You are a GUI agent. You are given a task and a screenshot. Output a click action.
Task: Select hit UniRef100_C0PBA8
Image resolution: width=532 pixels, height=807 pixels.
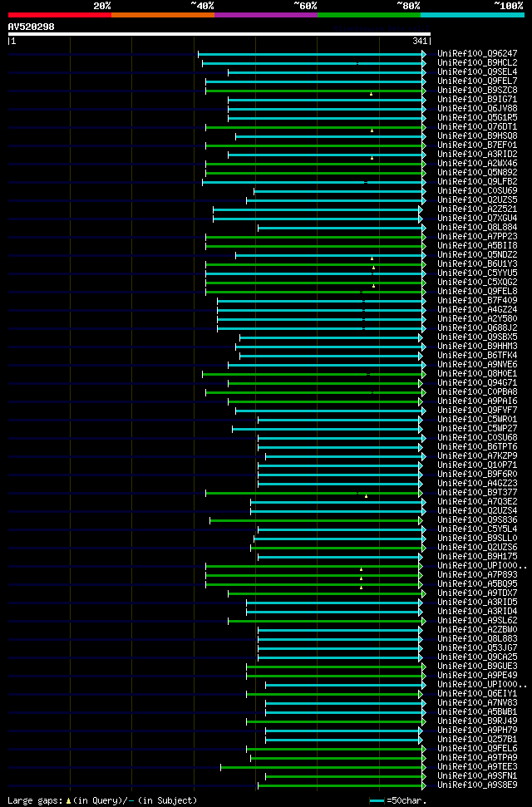tap(477, 392)
